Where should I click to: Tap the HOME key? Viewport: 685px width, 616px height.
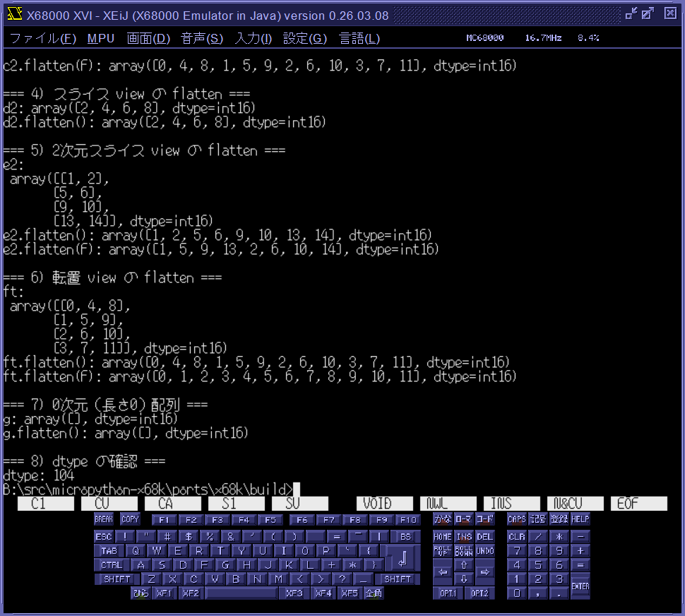point(443,536)
